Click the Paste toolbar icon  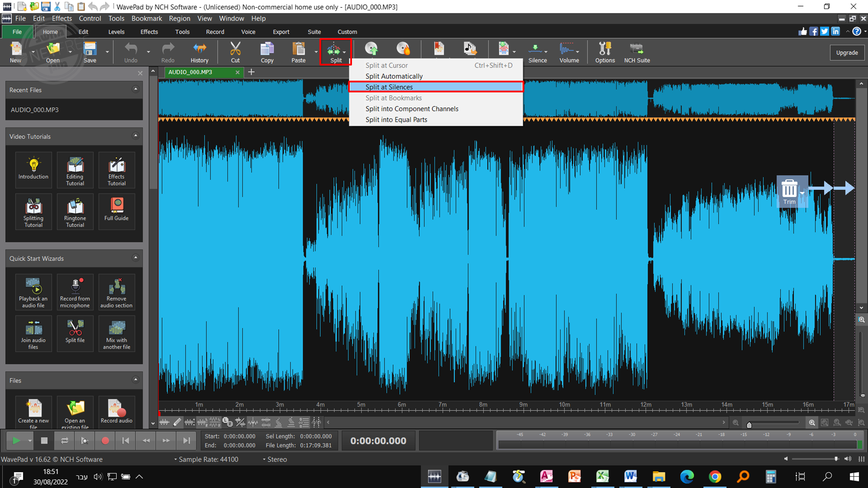(298, 52)
